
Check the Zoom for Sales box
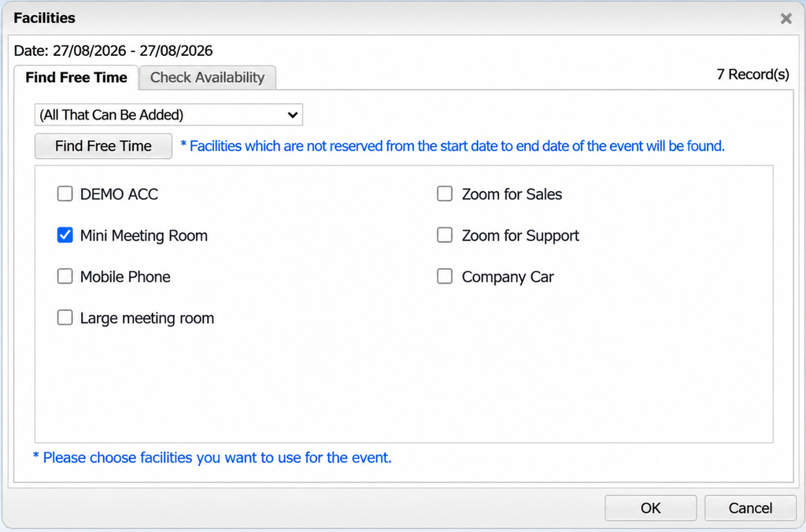click(x=445, y=194)
